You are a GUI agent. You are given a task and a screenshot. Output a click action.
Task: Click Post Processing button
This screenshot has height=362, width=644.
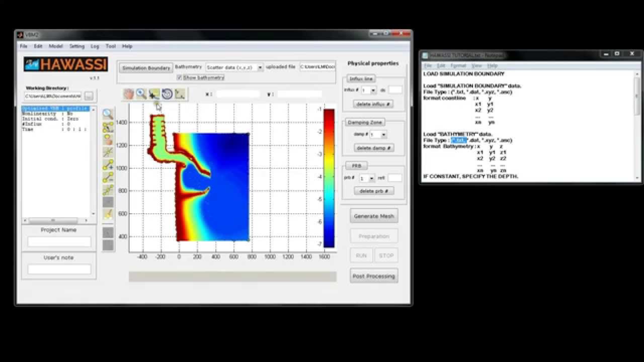[374, 276]
